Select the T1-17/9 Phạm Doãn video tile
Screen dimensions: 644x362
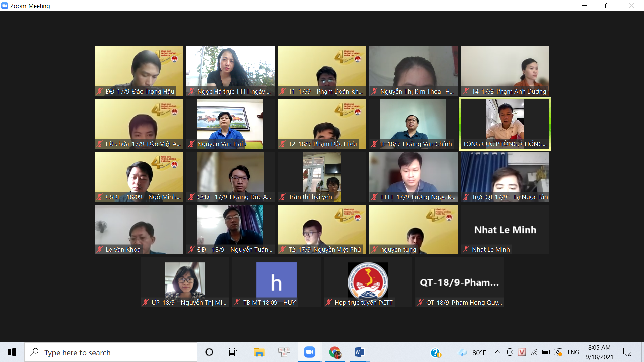322,71
